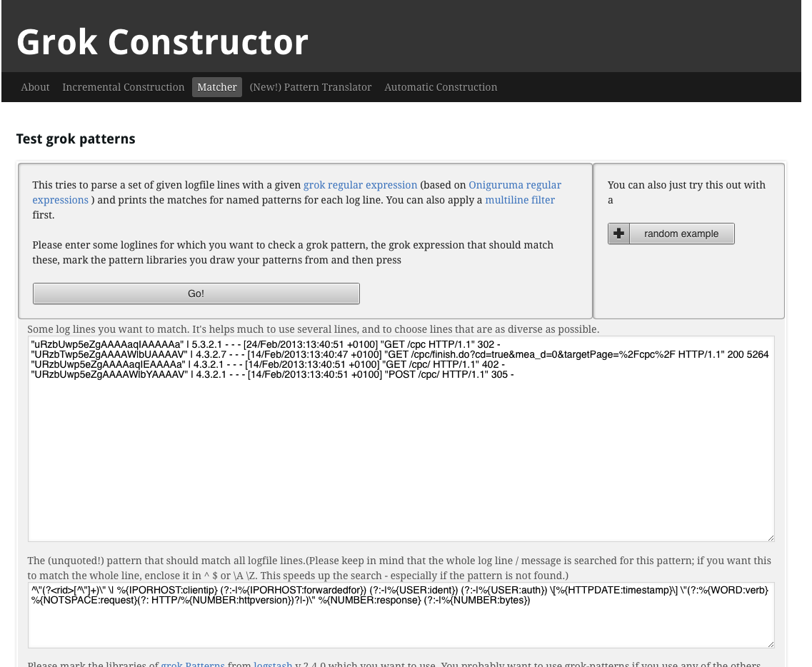Open Oniguruma regular expressions link
The width and height of the screenshot is (812, 667).
(515, 185)
